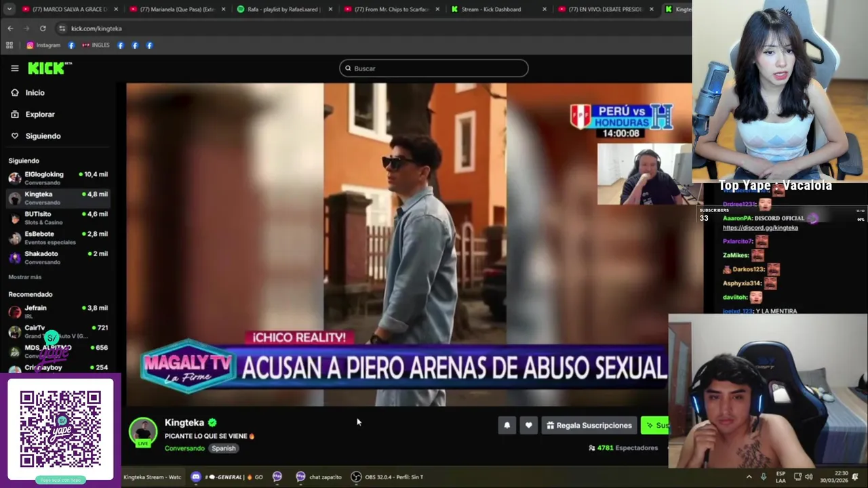This screenshot has height=488, width=868.
Task: Open EsBebote channel in sidebar
Action: 60,238
